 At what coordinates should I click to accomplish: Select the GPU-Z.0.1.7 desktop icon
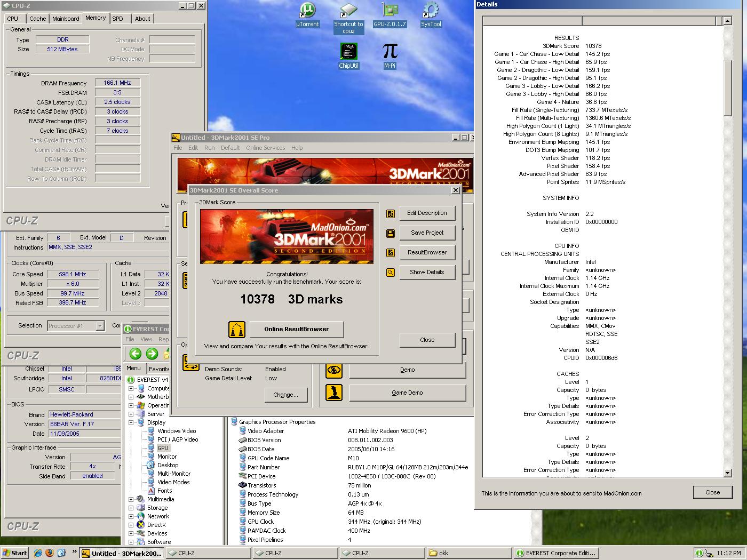coord(390,14)
